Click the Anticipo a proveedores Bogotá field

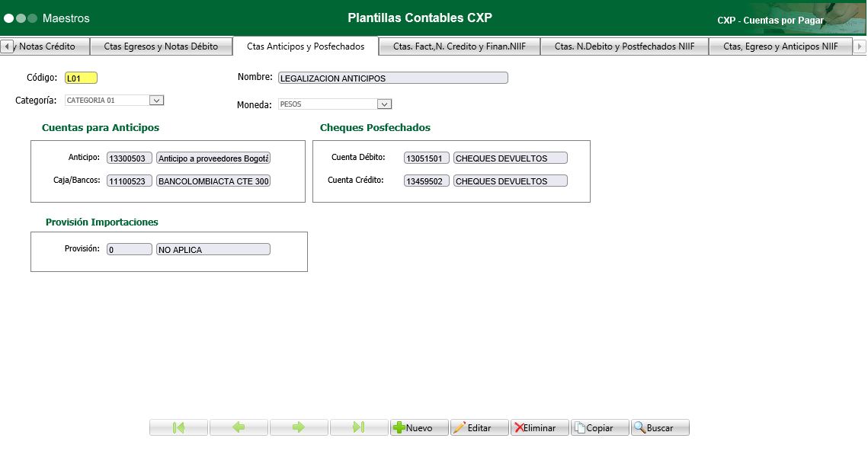pyautogui.click(x=213, y=158)
